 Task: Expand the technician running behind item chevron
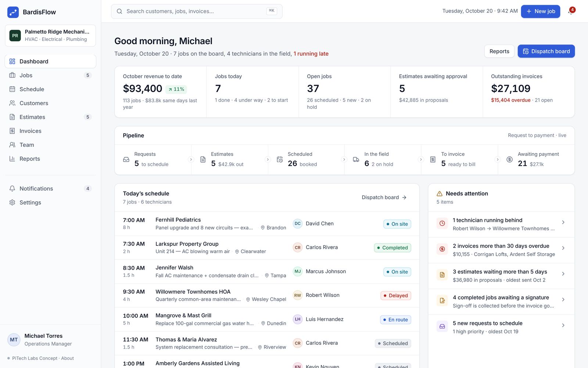[x=563, y=222]
